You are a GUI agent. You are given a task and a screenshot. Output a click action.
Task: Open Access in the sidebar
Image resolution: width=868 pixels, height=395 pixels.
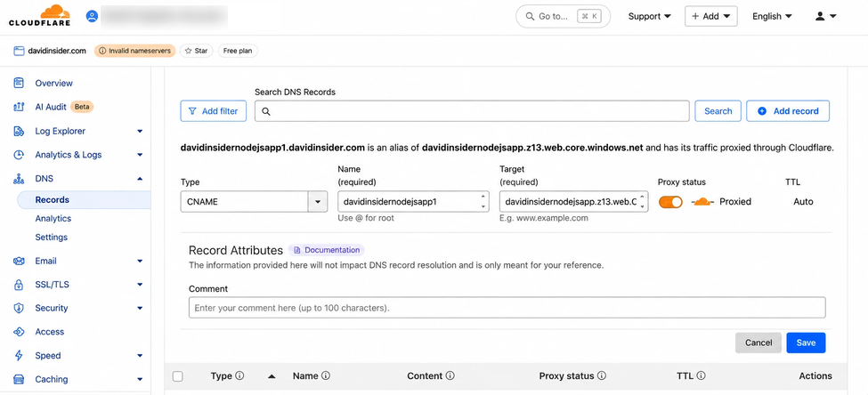tap(49, 332)
